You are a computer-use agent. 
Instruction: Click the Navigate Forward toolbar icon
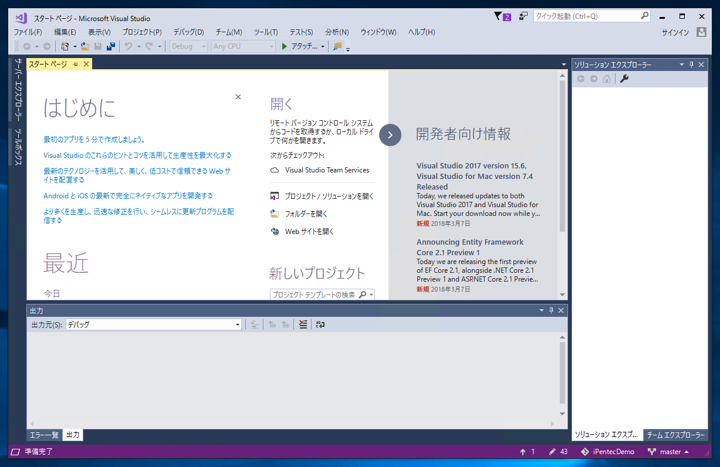tap(46, 46)
